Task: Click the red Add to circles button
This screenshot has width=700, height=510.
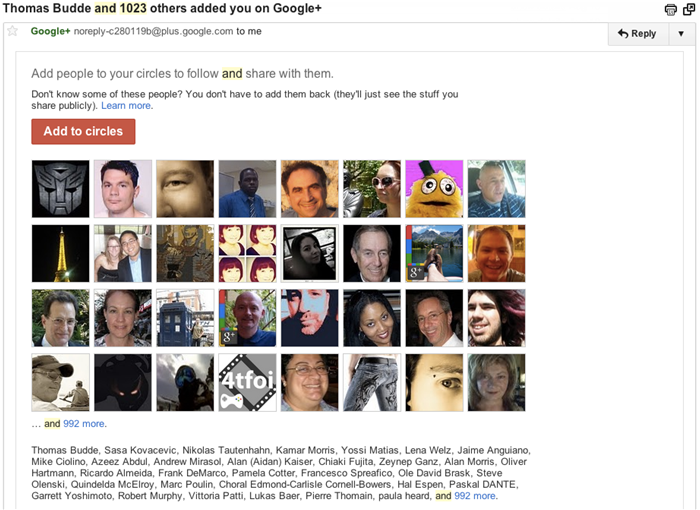Action: click(x=83, y=131)
